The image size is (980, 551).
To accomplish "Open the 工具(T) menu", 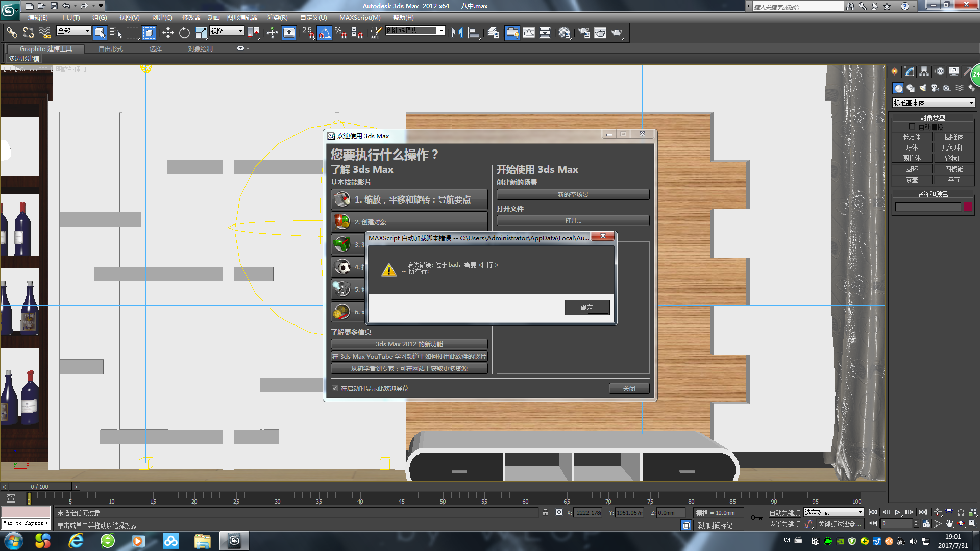I will (x=70, y=18).
